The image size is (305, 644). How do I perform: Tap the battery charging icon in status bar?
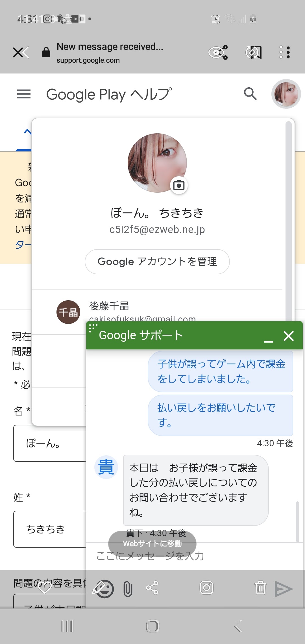point(253,19)
